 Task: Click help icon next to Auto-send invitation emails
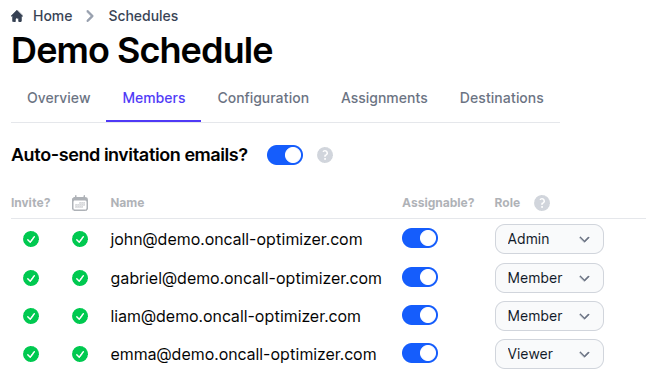[325, 155]
